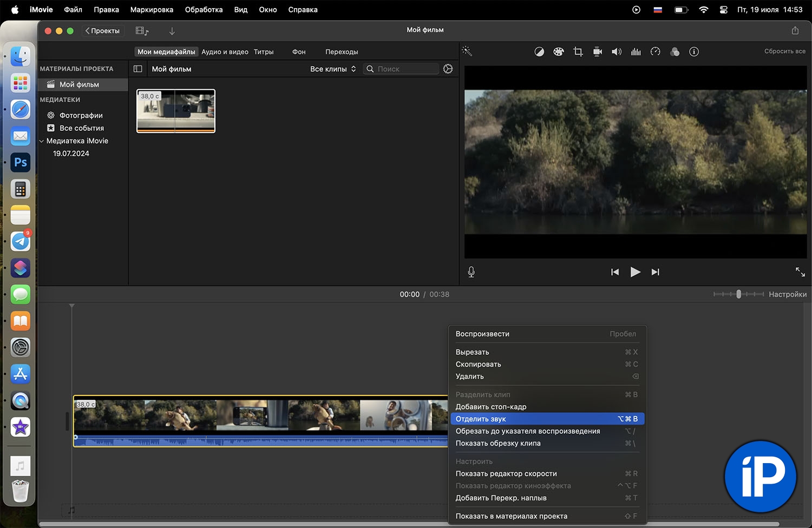The height and width of the screenshot is (528, 812).
Task: Select the cropping tool
Action: (x=578, y=52)
